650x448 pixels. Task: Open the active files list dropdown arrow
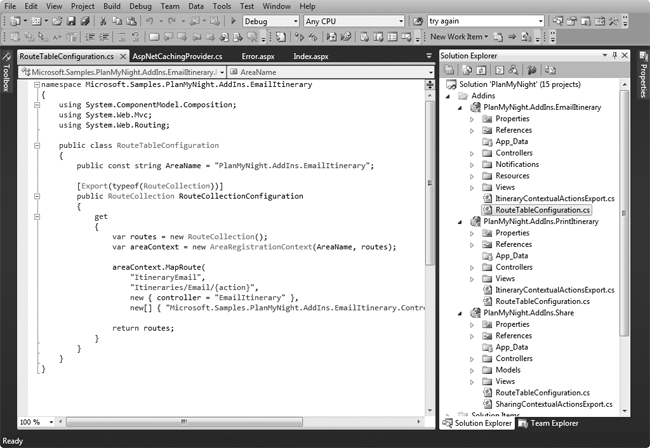point(429,56)
